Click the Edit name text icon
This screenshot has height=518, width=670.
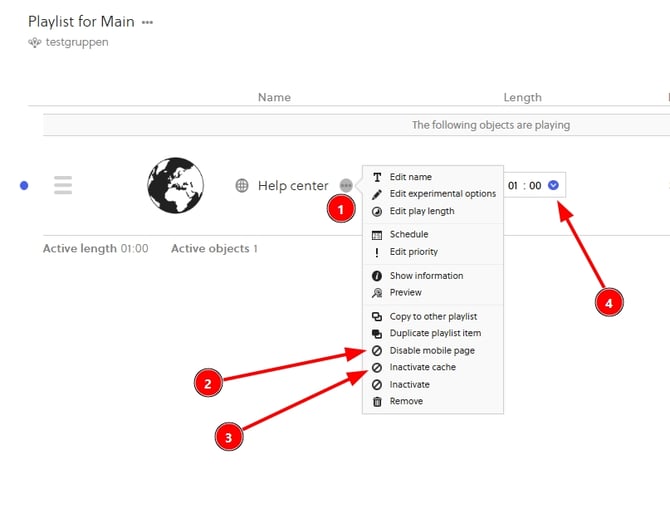tap(377, 177)
